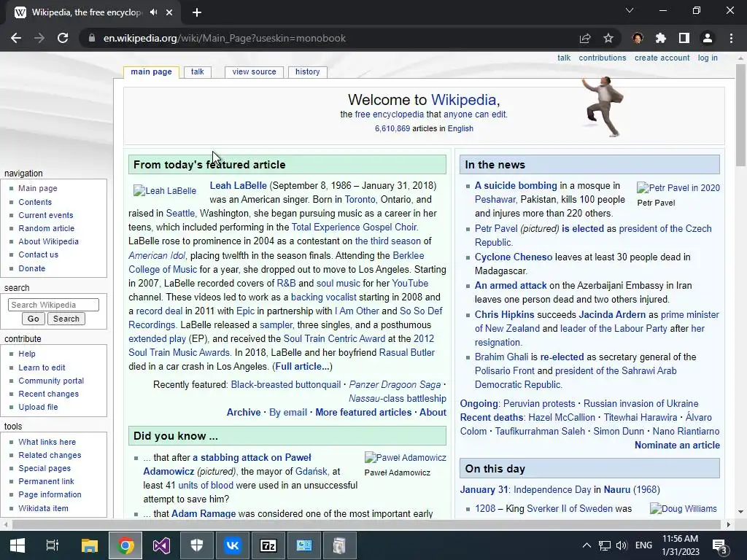Image resolution: width=747 pixels, height=560 pixels.
Task: Click the taskbar clock showing 11:56 AM
Action: point(681,545)
